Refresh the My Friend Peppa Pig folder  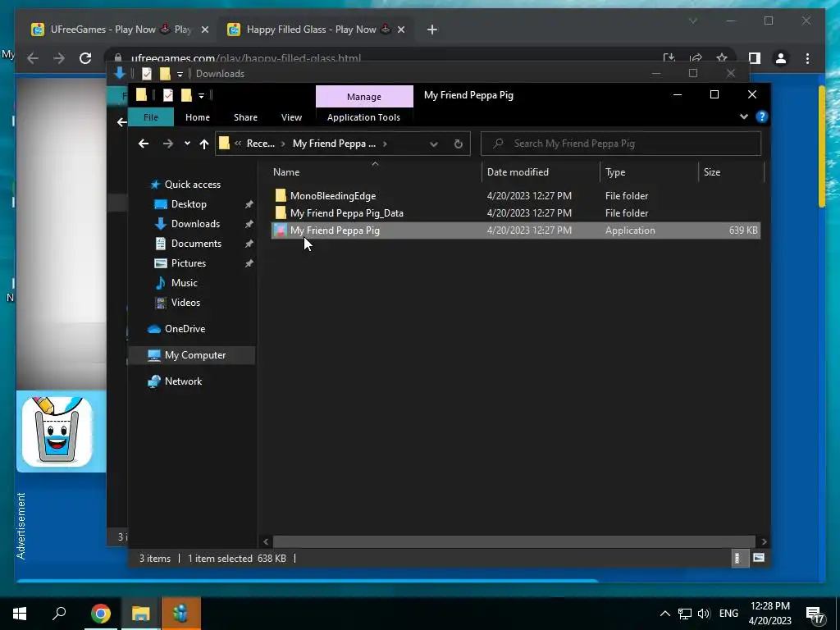458,144
